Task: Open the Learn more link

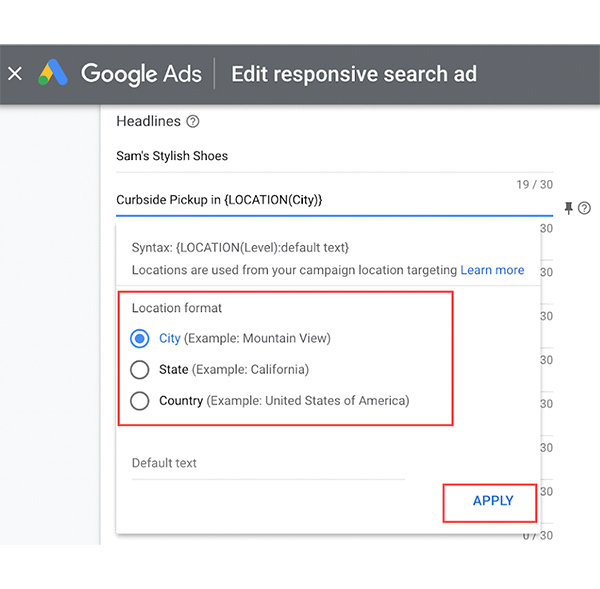Action: coord(492,270)
